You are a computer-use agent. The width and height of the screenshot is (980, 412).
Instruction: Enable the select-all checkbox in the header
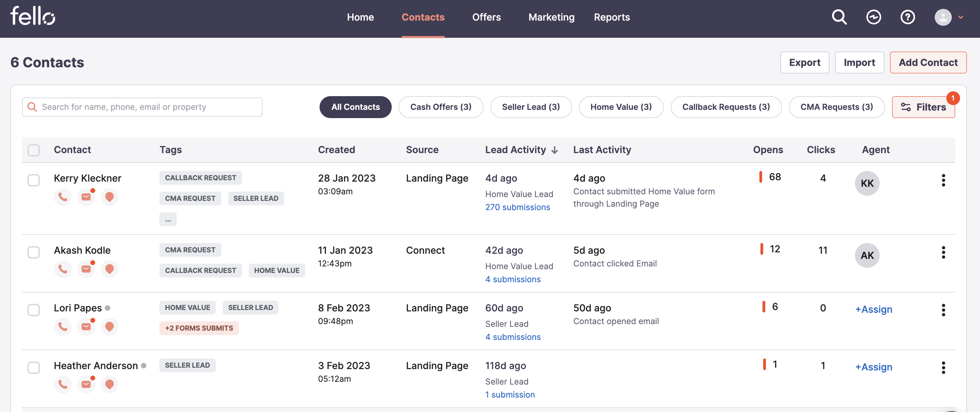(x=33, y=150)
